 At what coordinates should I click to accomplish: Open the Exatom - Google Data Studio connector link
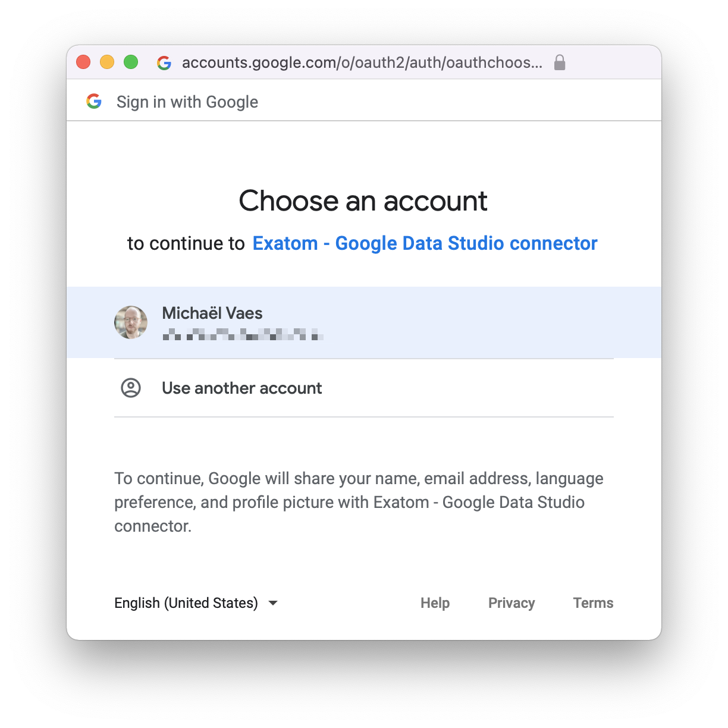tap(425, 243)
